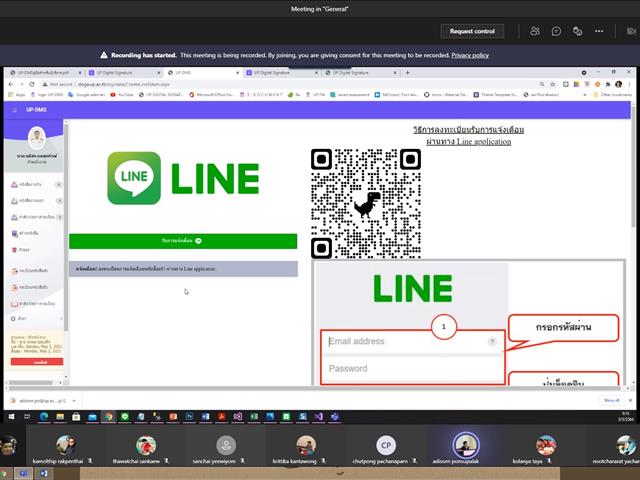Viewport: 640px width, 480px height.
Task: Open the downloaded file in download bar
Action: 38,401
